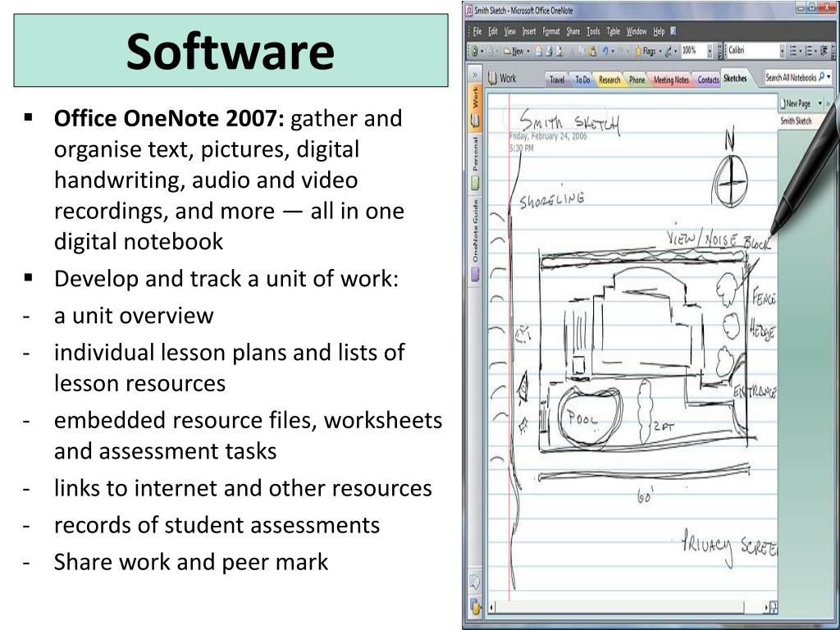840x630 pixels.
Task: Expand the page tabs chevron beside New Page
Action: pos(829,103)
